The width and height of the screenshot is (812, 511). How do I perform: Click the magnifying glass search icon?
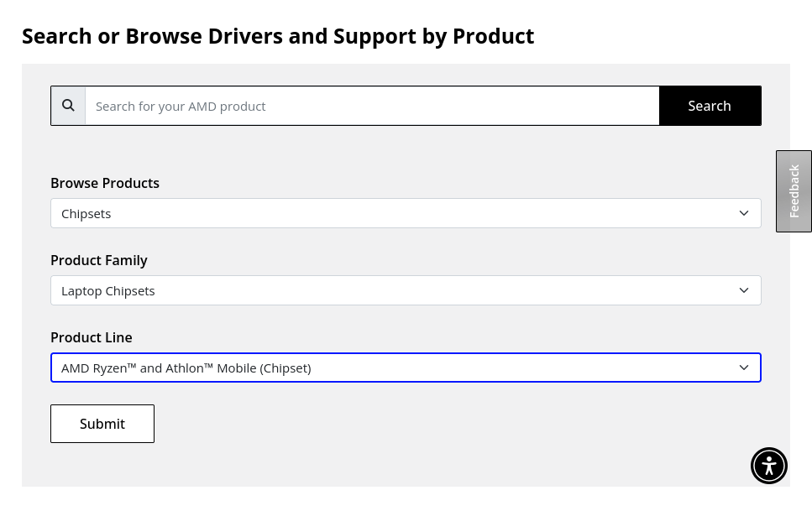[x=68, y=106]
